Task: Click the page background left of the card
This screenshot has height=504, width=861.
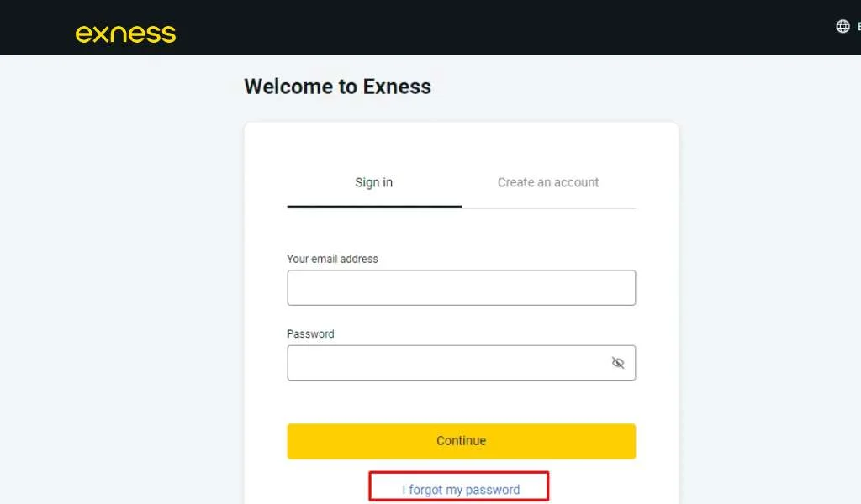Action: coord(118,294)
